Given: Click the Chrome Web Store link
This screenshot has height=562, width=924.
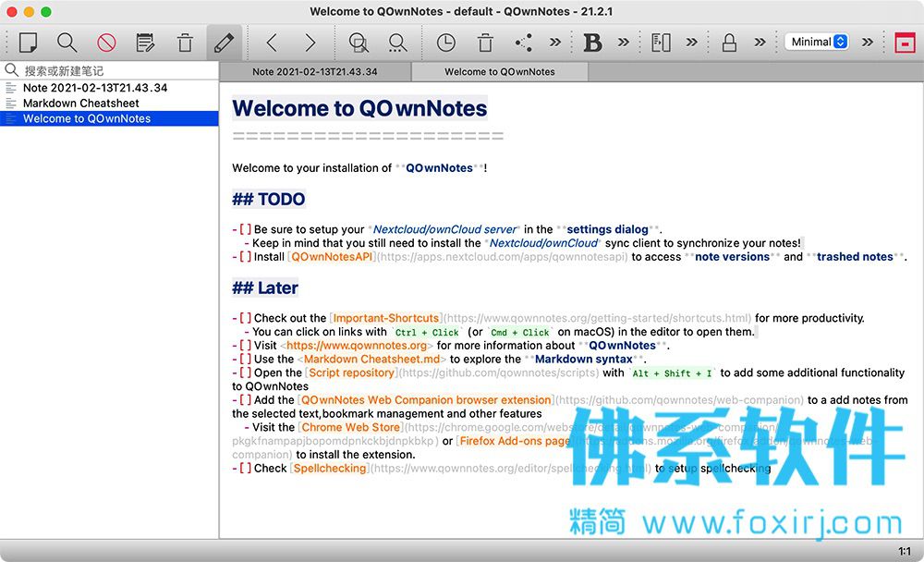Looking at the screenshot, I should (350, 427).
